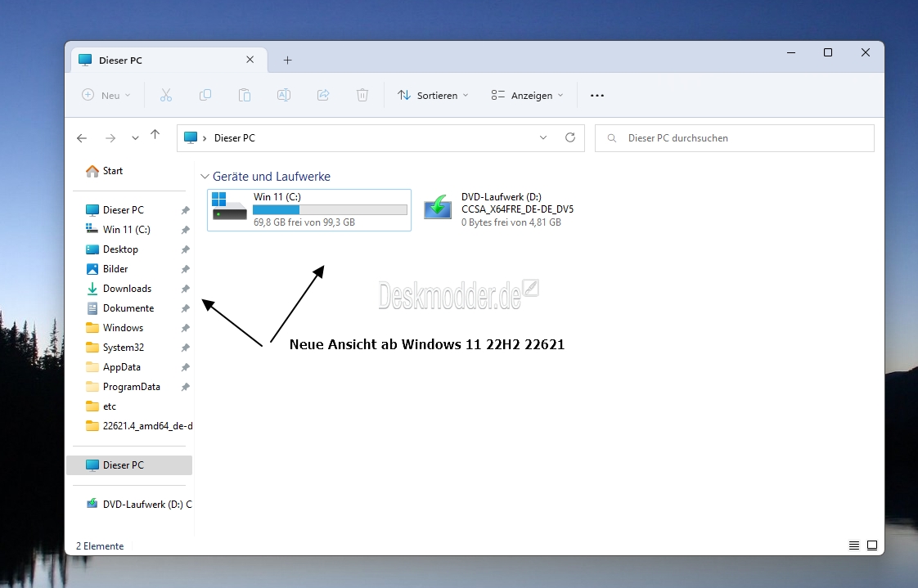This screenshot has width=918, height=588.
Task: Open Bilder in the sidebar
Action: tap(107, 269)
